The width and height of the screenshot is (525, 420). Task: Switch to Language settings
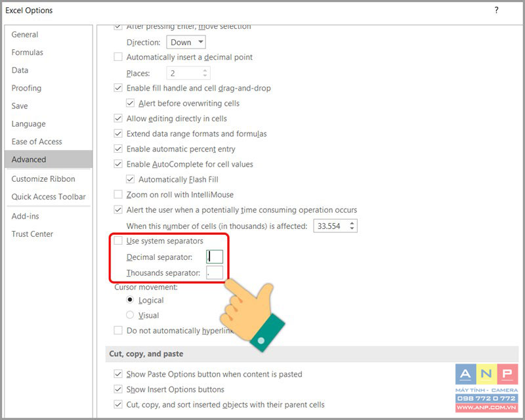[x=28, y=124]
